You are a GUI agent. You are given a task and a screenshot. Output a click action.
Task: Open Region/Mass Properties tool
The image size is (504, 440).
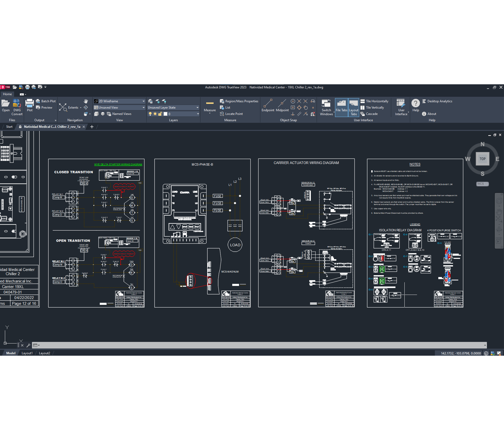tap(239, 101)
